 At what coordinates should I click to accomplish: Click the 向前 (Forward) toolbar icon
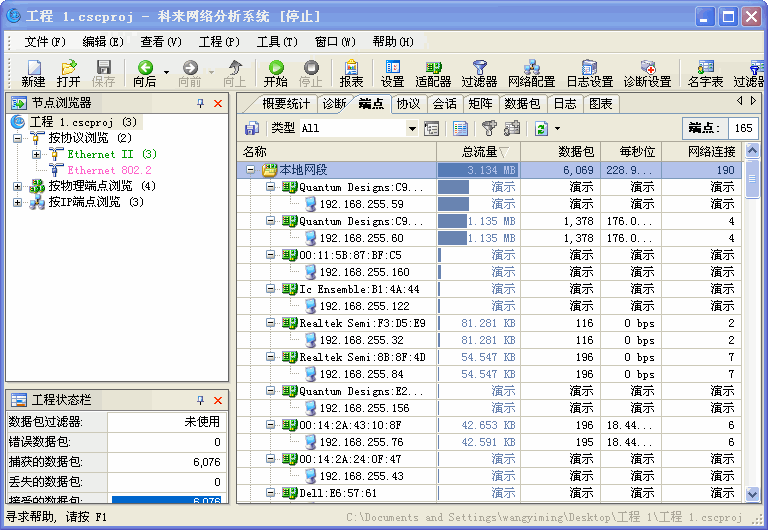[190, 73]
